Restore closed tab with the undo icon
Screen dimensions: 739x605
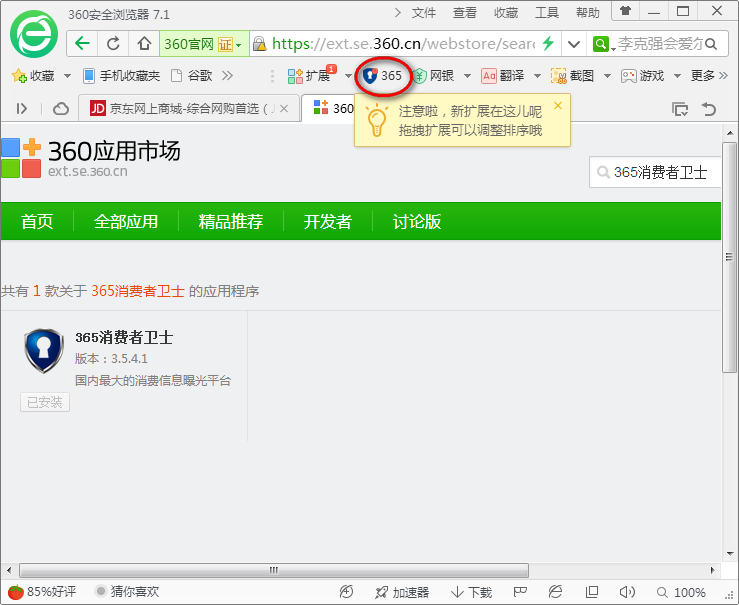click(x=709, y=109)
